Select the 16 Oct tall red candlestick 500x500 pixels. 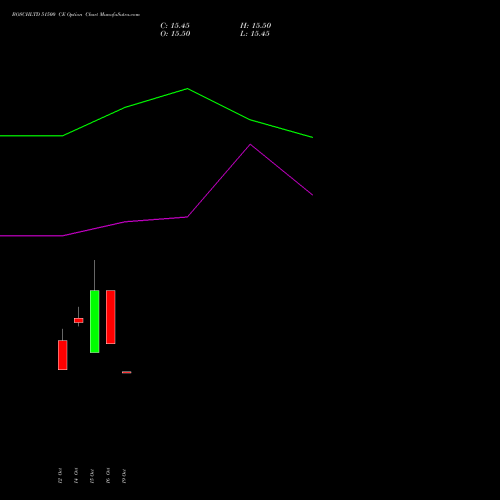pyautogui.click(x=111, y=317)
